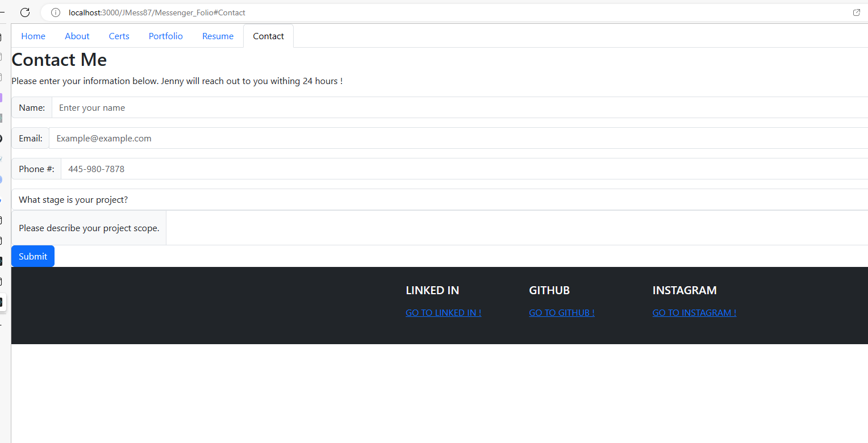Image resolution: width=868 pixels, height=443 pixels.
Task: Open the About tab
Action: (77, 36)
